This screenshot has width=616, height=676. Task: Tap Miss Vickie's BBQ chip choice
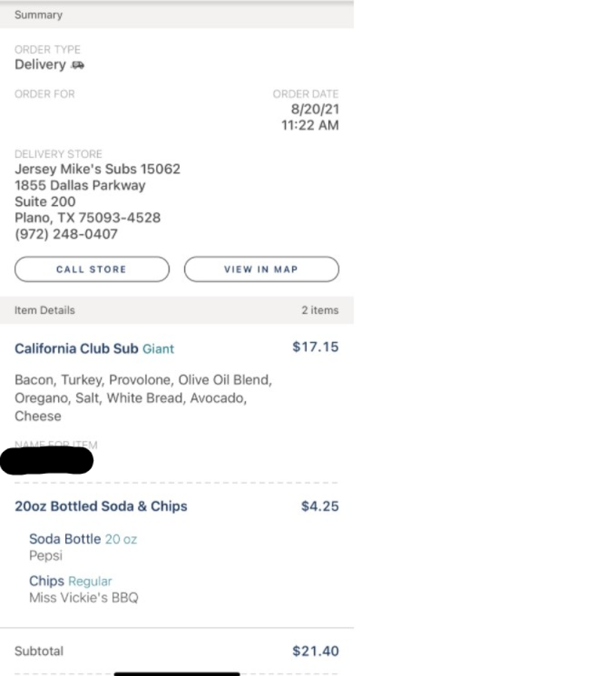84,598
